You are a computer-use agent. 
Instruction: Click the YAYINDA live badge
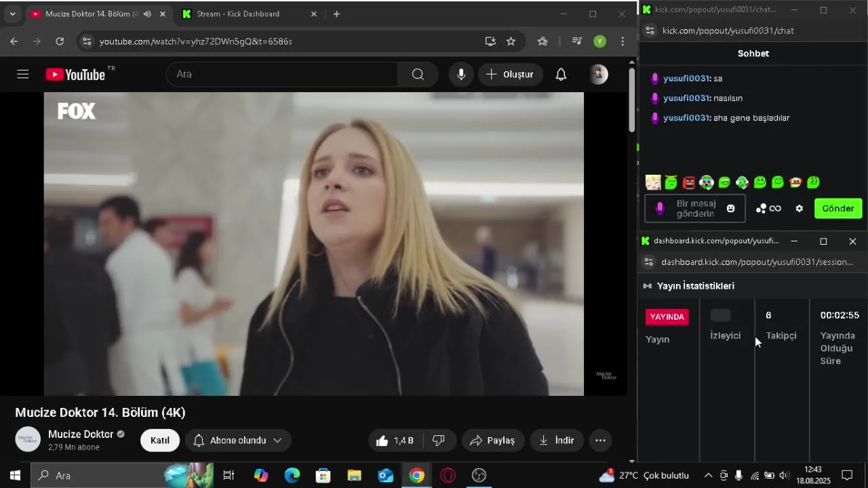click(x=667, y=317)
